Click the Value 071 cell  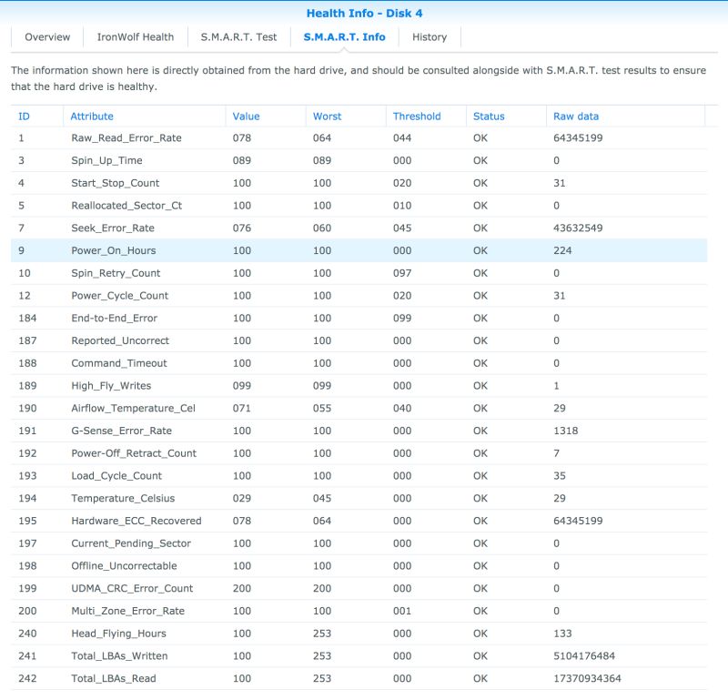pos(241,409)
